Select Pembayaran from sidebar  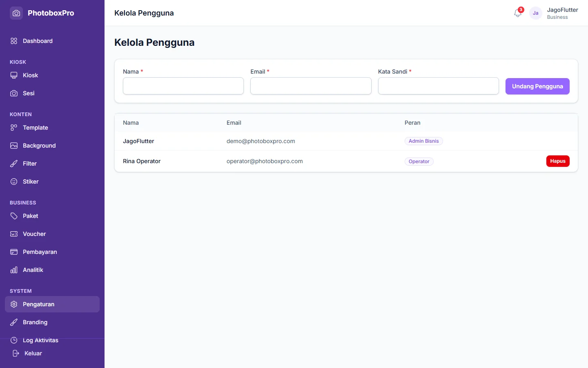pyautogui.click(x=52, y=252)
